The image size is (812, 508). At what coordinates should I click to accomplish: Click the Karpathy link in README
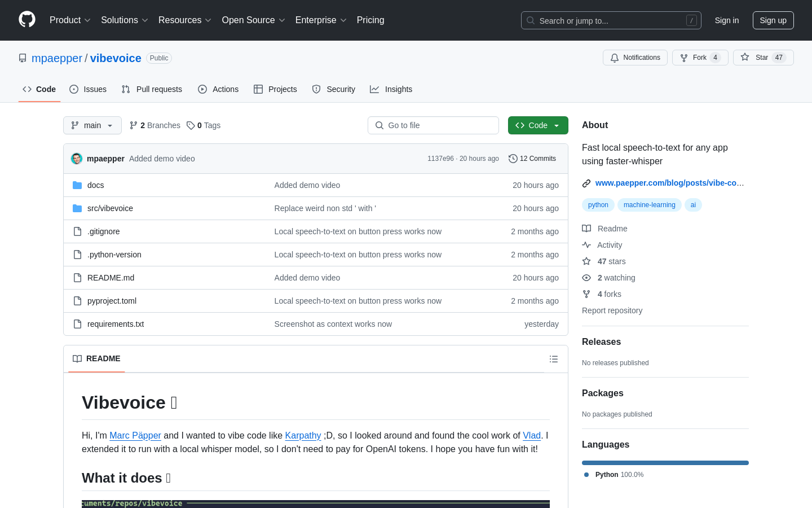coord(303,436)
